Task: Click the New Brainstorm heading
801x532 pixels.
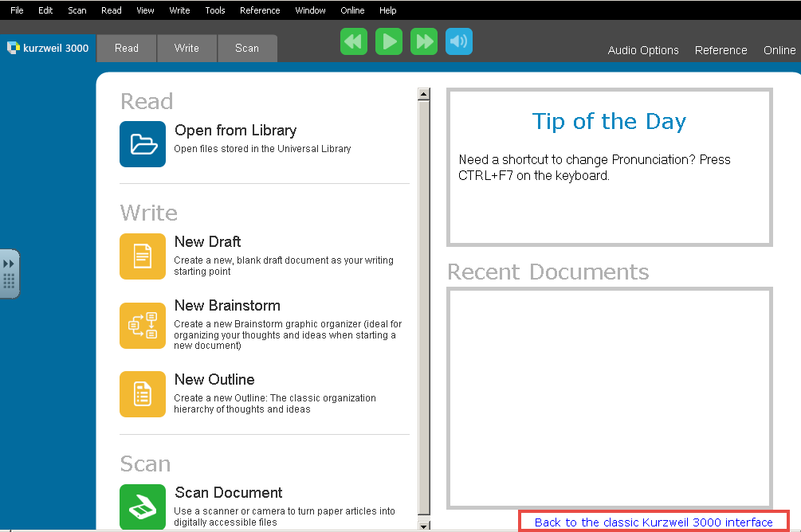Action: 227,305
